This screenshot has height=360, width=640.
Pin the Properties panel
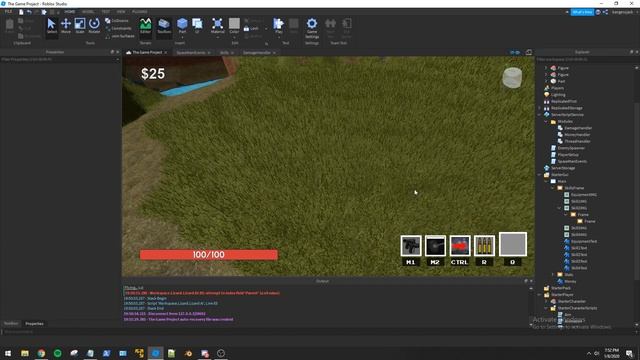click(112, 52)
